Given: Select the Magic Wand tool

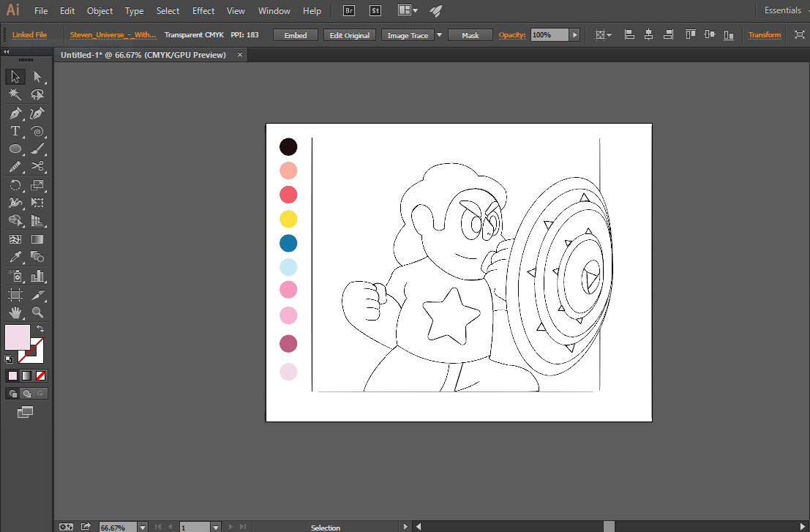Looking at the screenshot, I should pyautogui.click(x=15, y=94).
